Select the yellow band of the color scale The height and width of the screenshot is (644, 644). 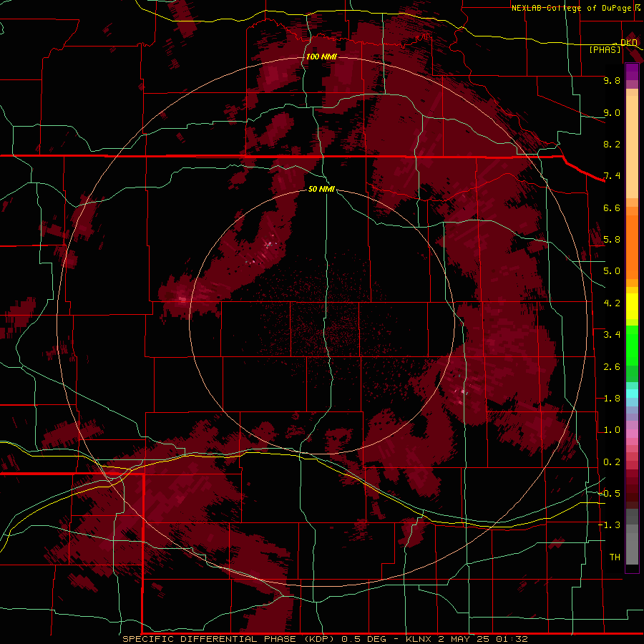[x=632, y=306]
